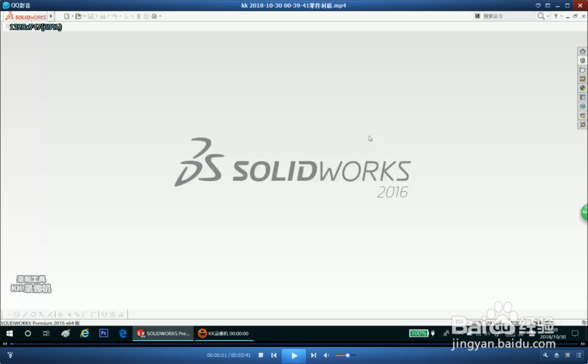The image size is (588, 364).
Task: Click the stop button in QQ影音
Action: coord(261,355)
